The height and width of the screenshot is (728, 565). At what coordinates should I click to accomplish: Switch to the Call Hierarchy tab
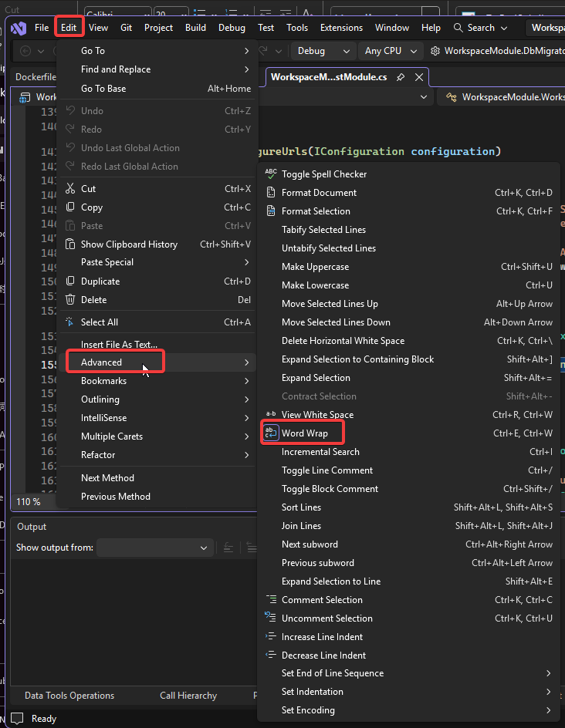point(188,696)
